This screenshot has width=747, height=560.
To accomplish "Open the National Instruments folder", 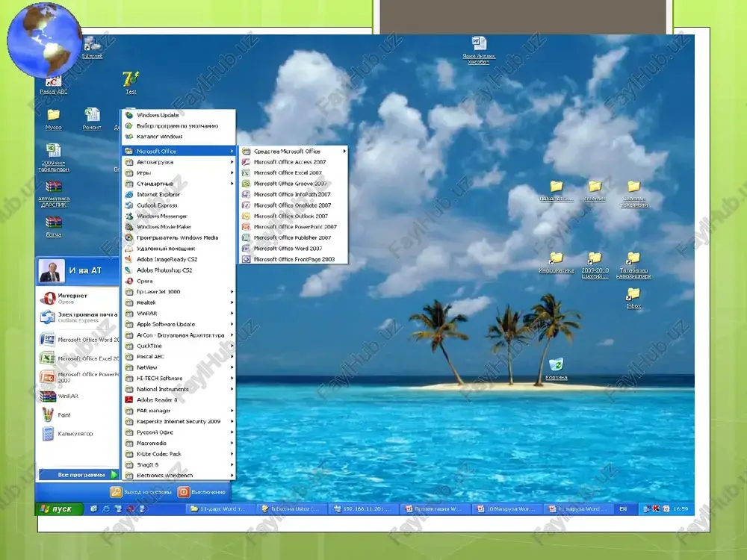I will click(179, 389).
